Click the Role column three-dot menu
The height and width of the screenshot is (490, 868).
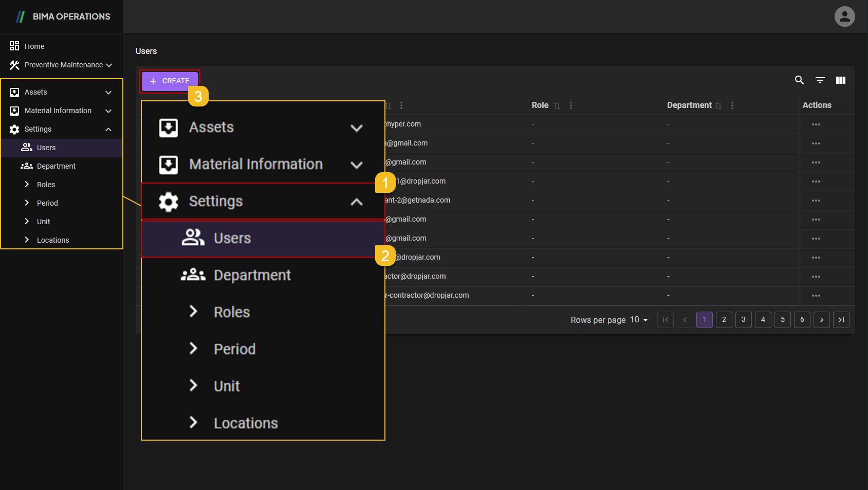coord(571,105)
